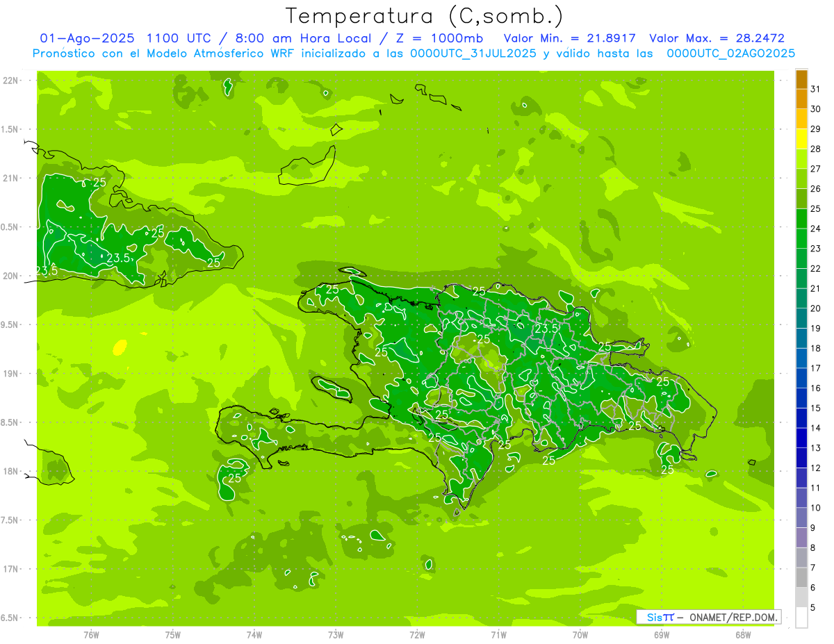Image resolution: width=834 pixels, height=644 pixels.
Task: Pick the teal legend swatch between 19 and 20
Action: [x=802, y=319]
